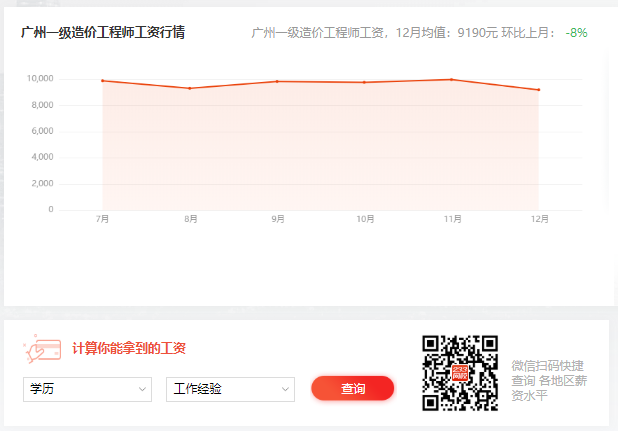Click the 8月 x-axis label
This screenshot has height=431, width=618.
191,219
